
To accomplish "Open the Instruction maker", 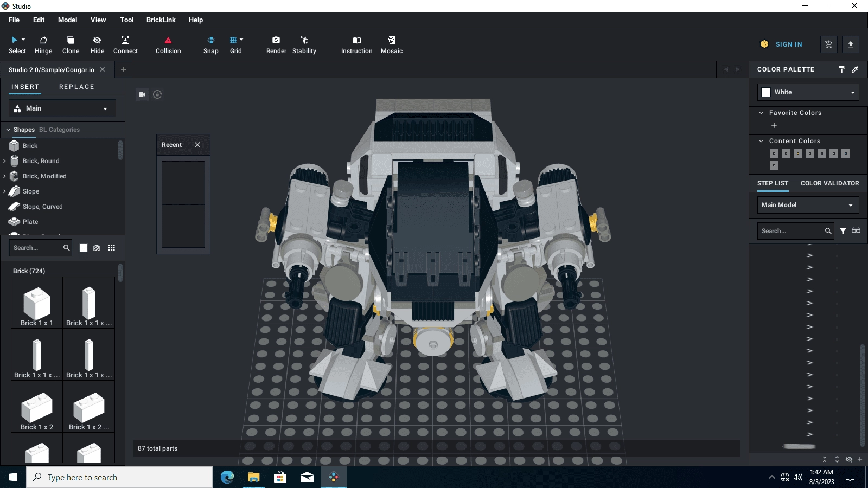I will [x=357, y=45].
